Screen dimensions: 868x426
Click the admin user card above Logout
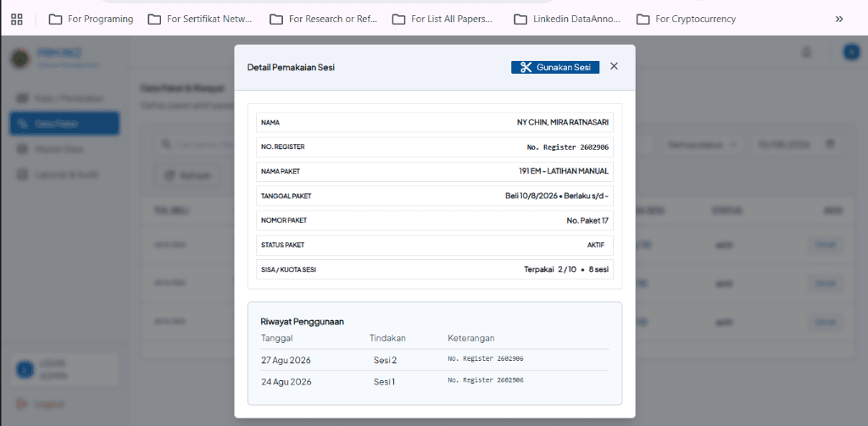(64, 369)
